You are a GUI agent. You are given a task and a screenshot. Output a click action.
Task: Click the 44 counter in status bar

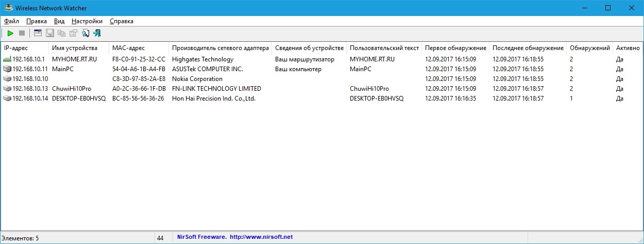(160, 238)
